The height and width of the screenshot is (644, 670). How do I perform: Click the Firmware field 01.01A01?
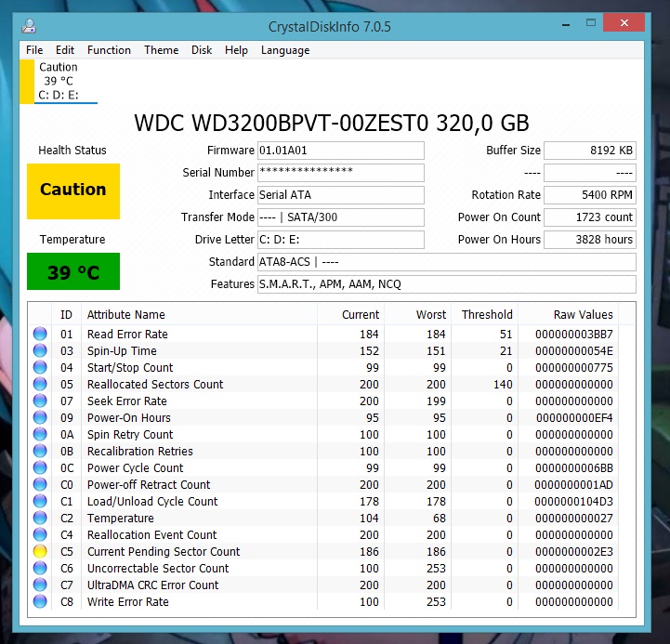click(x=340, y=151)
